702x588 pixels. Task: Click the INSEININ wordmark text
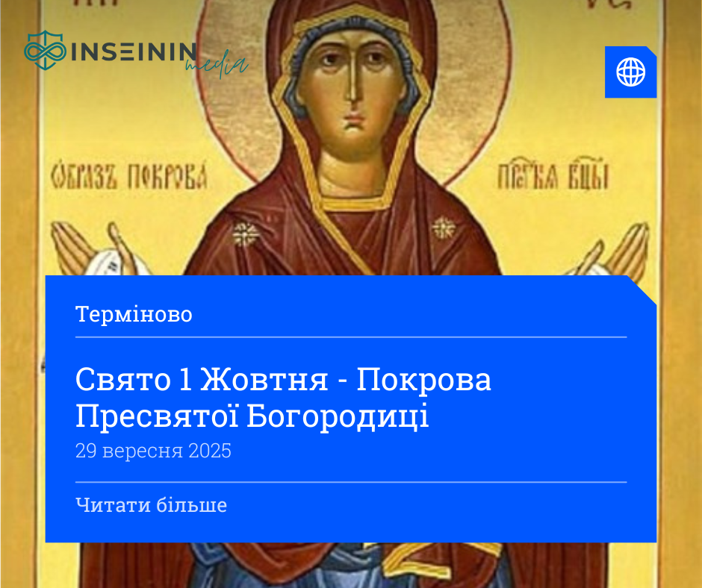(x=133, y=51)
